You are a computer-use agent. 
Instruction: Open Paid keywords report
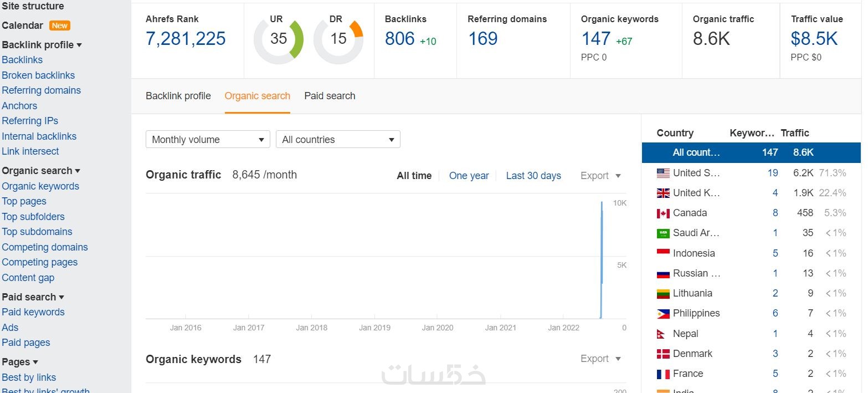(33, 312)
